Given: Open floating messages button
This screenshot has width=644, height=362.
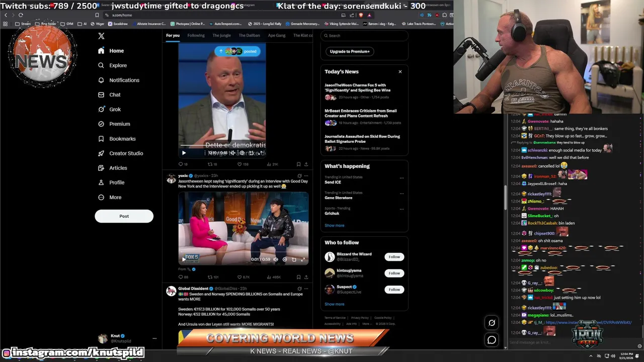Looking at the screenshot, I should [x=492, y=340].
